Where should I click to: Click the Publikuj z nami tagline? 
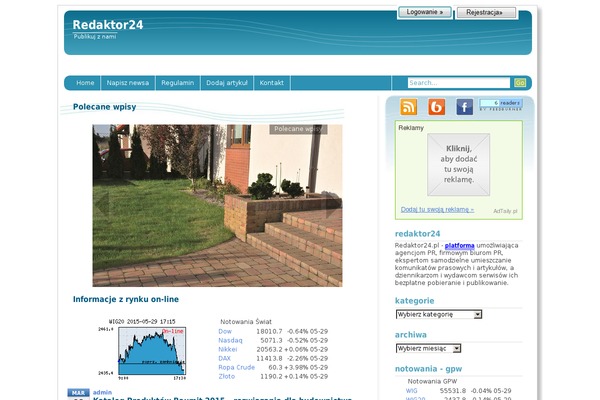coord(95,36)
